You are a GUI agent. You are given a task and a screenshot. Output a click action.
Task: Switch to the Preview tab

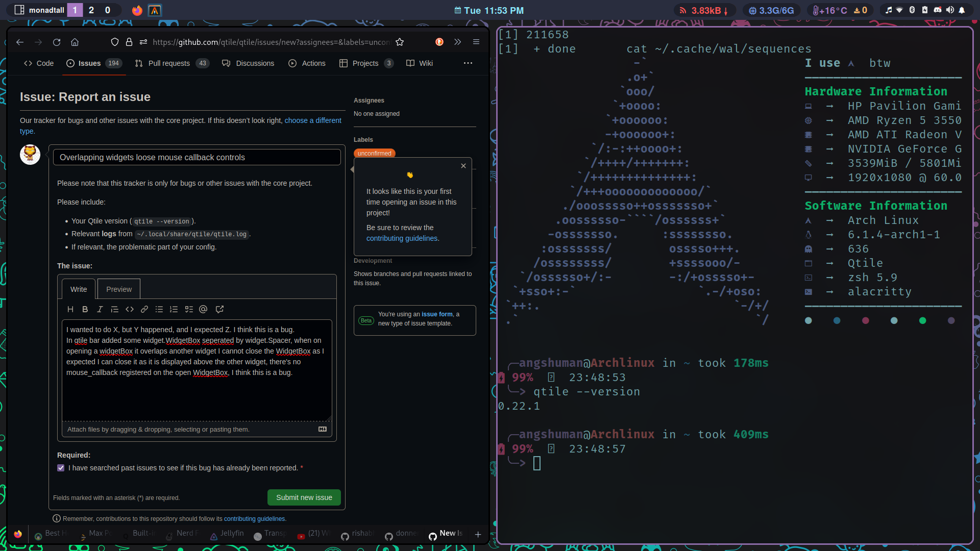pyautogui.click(x=118, y=289)
